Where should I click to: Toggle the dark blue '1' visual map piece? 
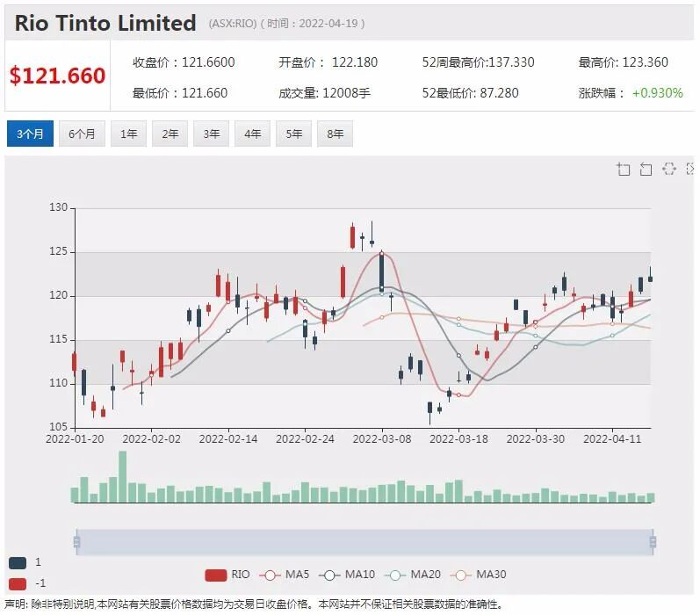[x=18, y=562]
